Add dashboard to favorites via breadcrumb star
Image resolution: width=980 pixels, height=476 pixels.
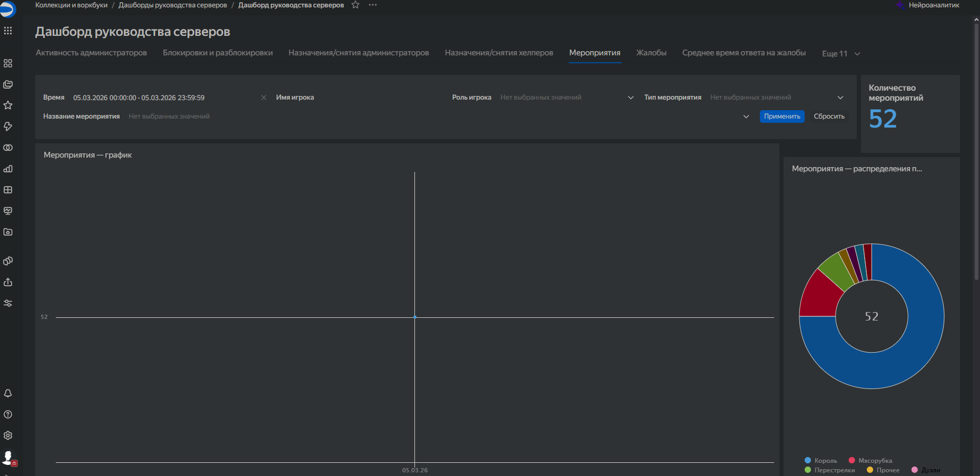pos(355,5)
